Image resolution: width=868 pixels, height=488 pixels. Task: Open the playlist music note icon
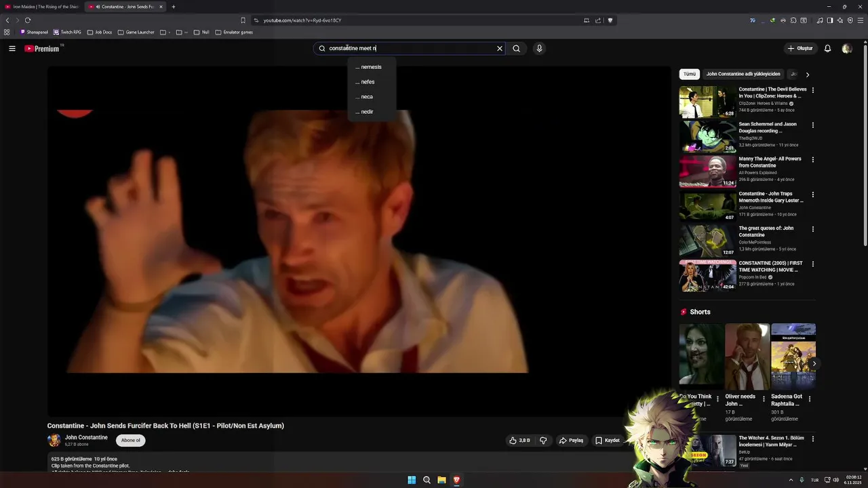point(820,20)
